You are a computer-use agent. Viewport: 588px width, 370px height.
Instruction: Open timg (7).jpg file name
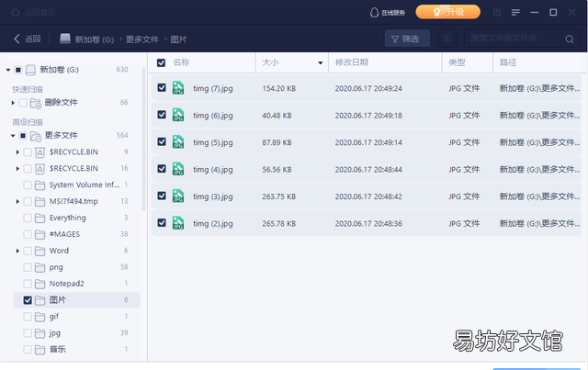pyautogui.click(x=212, y=88)
